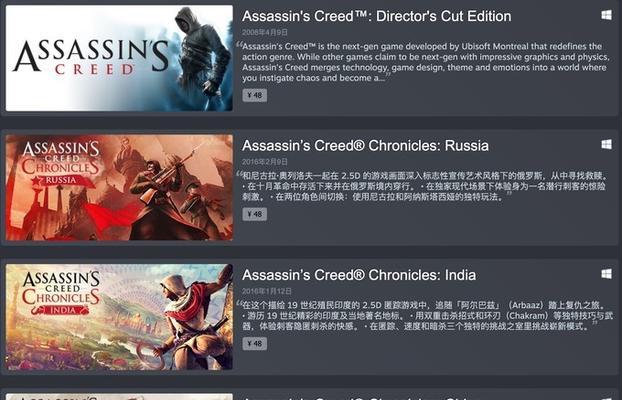
Task: Click hooded assassin figure on Director's Cut cover
Action: 202,58
